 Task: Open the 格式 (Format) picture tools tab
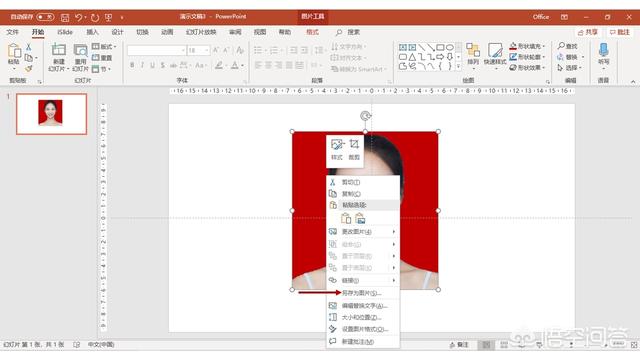(312, 32)
